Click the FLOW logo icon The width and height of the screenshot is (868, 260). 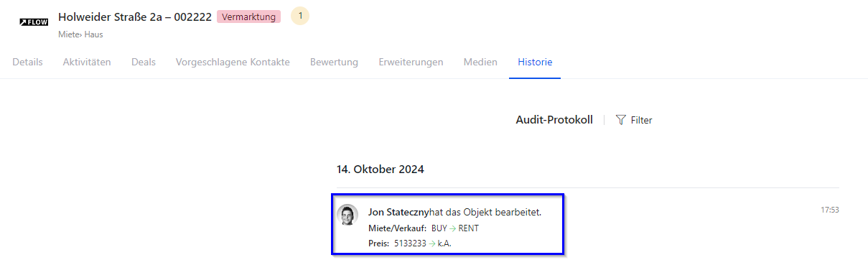34,22
